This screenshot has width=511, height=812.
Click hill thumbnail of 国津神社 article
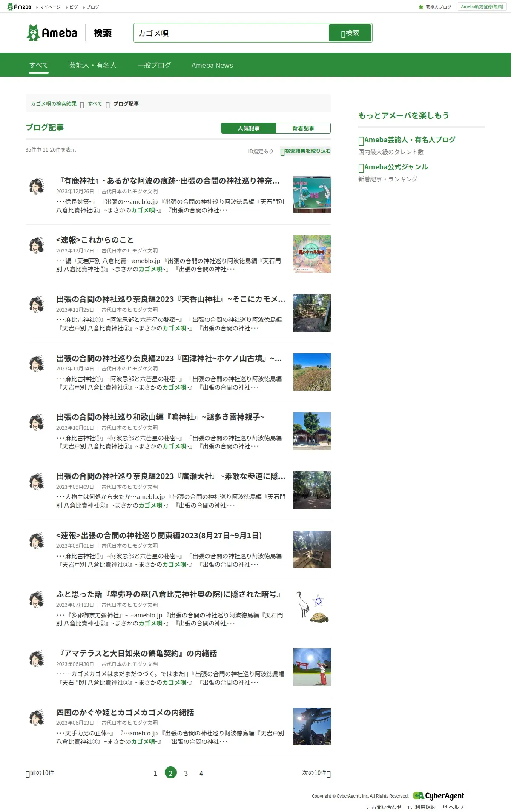[312, 372]
